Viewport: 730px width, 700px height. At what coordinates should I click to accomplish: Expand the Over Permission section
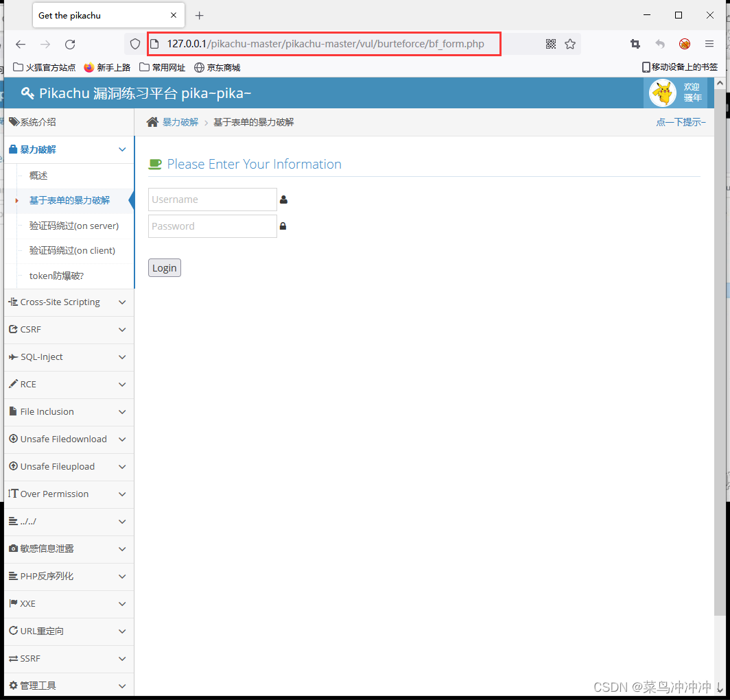[x=69, y=494]
